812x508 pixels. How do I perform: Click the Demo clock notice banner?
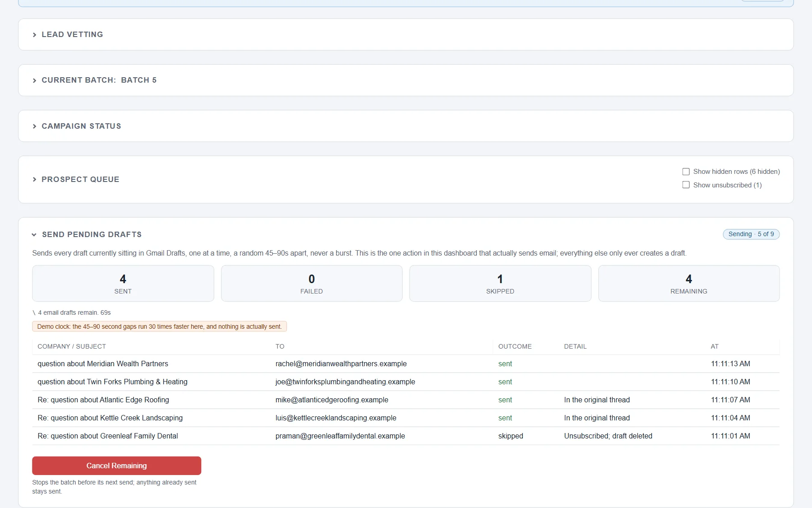pyautogui.click(x=159, y=326)
